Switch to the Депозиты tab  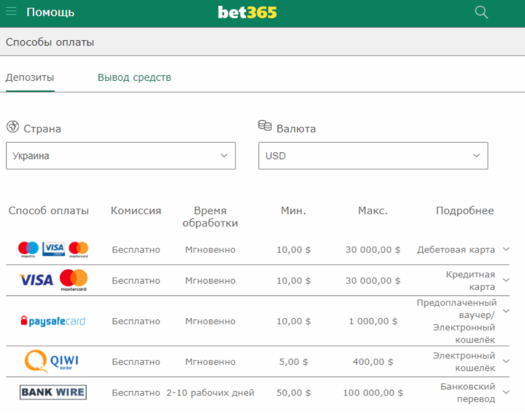(x=30, y=77)
